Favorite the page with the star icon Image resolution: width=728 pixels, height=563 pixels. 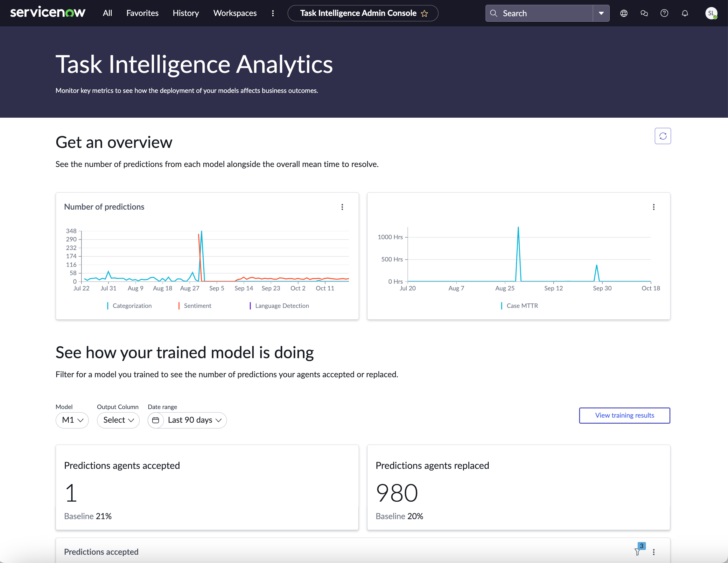point(424,13)
